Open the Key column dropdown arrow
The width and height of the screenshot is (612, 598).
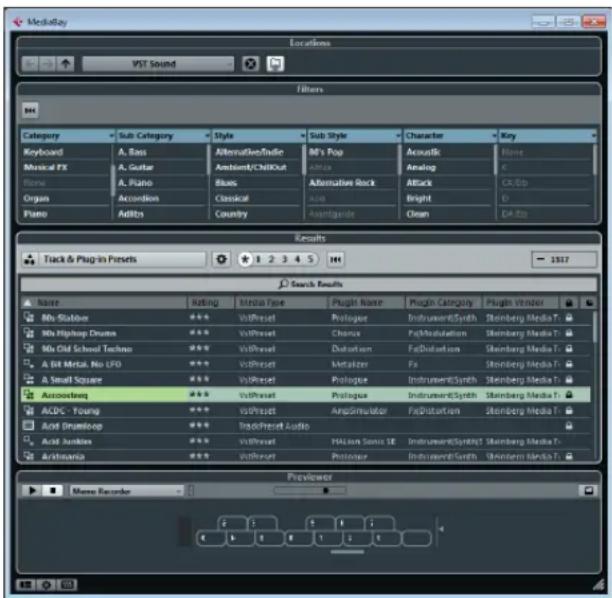593,136
